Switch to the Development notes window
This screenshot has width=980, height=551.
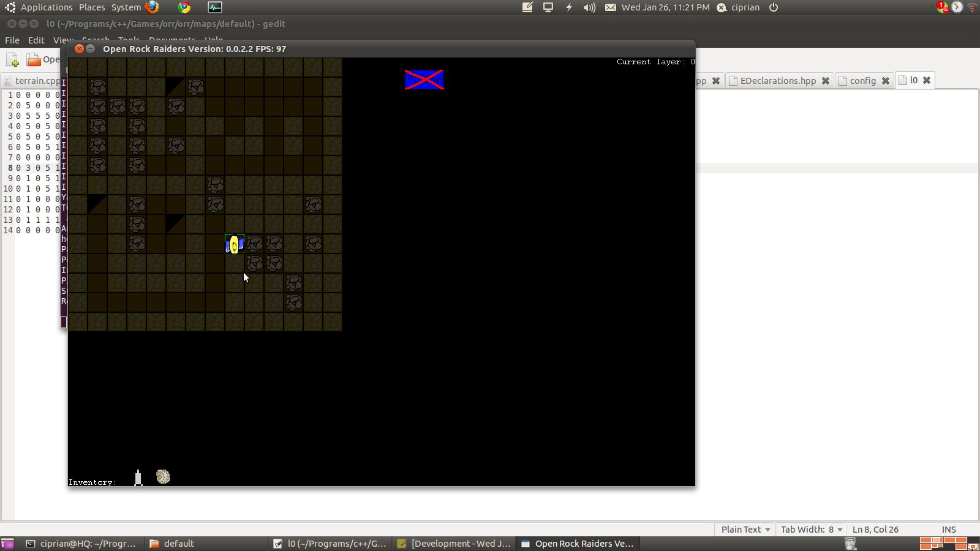pyautogui.click(x=454, y=544)
